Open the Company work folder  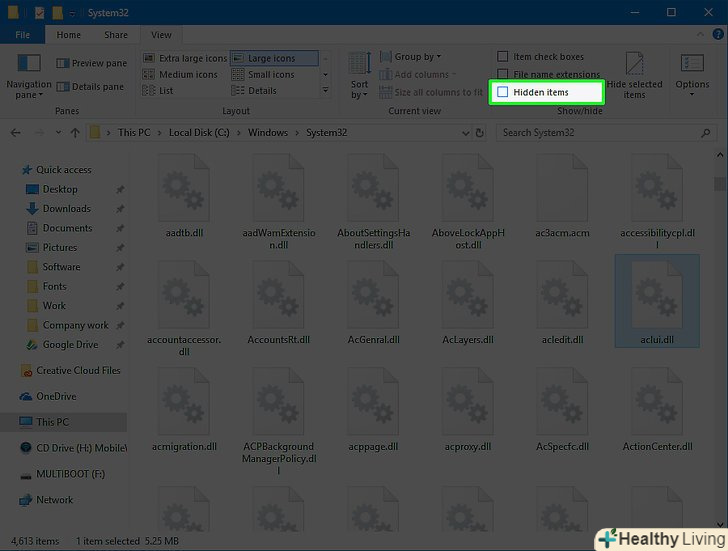click(x=75, y=325)
